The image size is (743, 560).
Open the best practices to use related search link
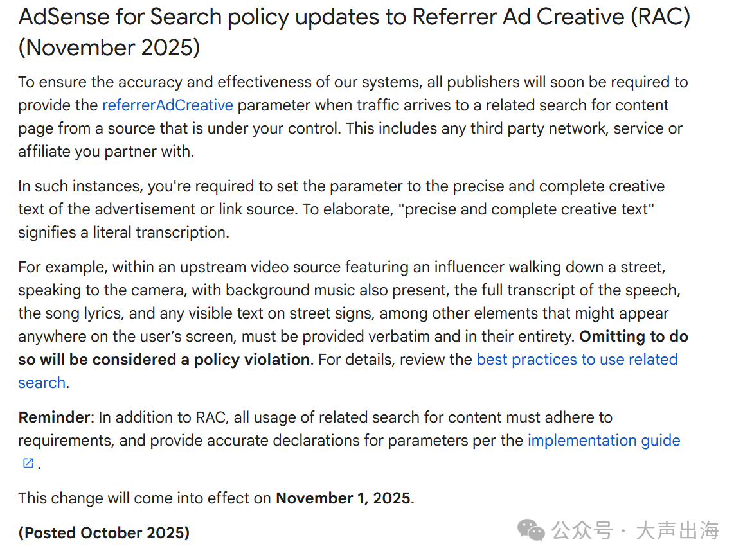577,360
